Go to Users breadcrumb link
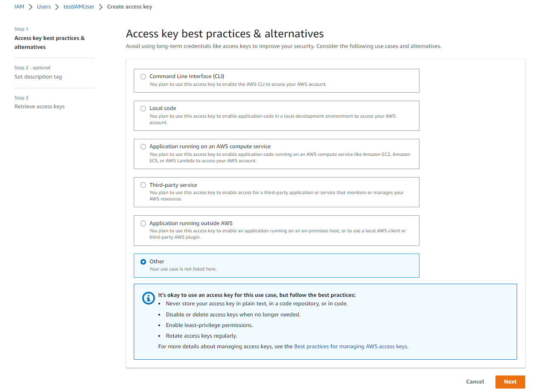Viewport: 543px width, 392px height. pos(44,7)
